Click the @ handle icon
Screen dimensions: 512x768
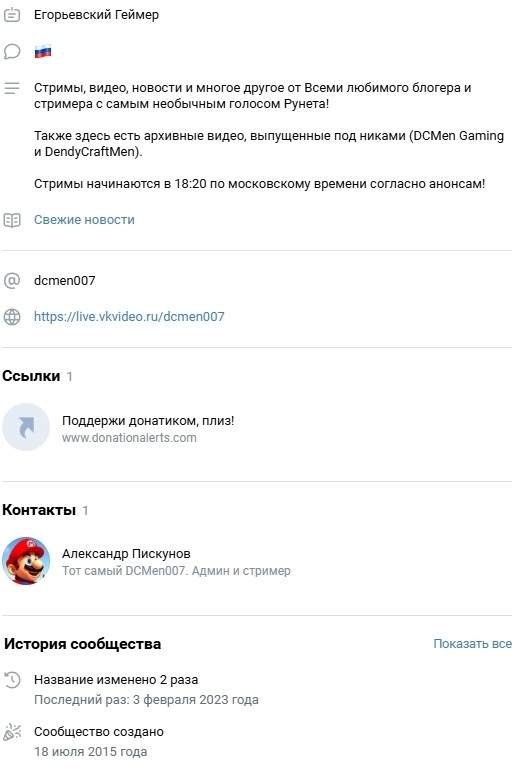[x=12, y=281]
